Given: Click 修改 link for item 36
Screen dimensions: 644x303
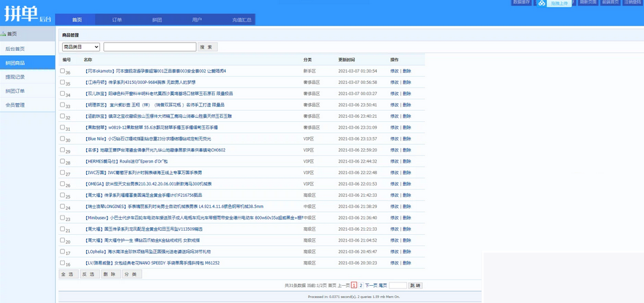Looking at the screenshot, I should pos(395,71).
